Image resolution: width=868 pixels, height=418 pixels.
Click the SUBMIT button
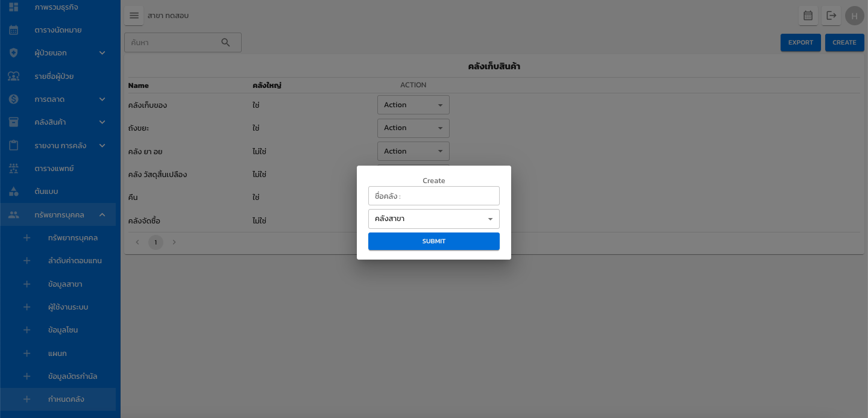pos(434,241)
